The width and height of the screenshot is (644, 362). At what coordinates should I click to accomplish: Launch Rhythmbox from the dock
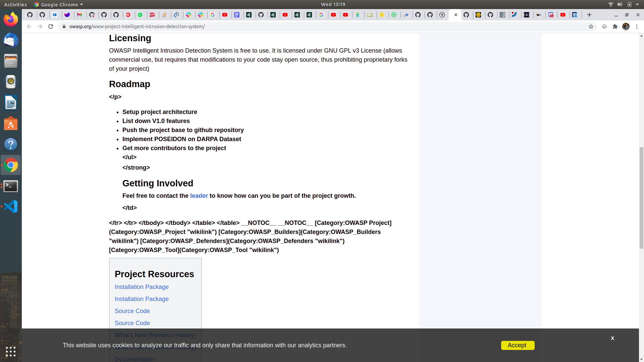(11, 82)
